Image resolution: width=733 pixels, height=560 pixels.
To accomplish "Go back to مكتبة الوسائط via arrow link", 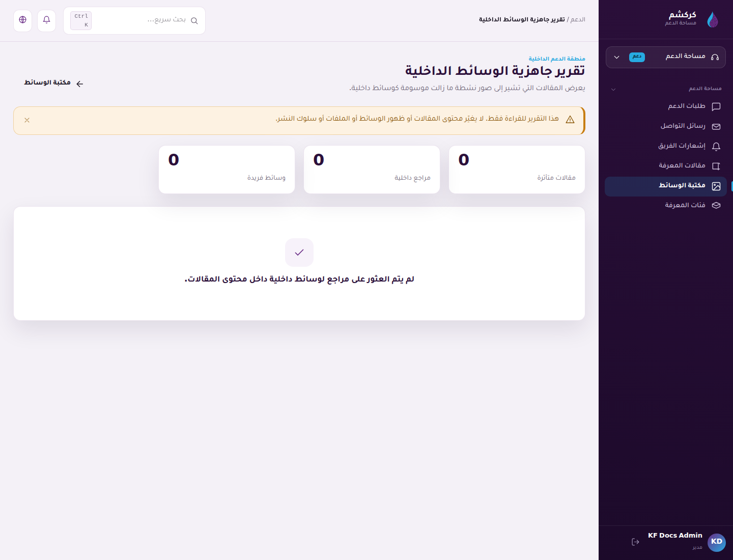I will [53, 83].
